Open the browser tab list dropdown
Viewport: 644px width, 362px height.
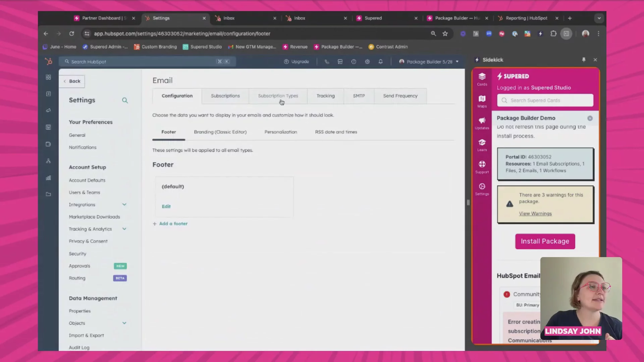(x=599, y=18)
